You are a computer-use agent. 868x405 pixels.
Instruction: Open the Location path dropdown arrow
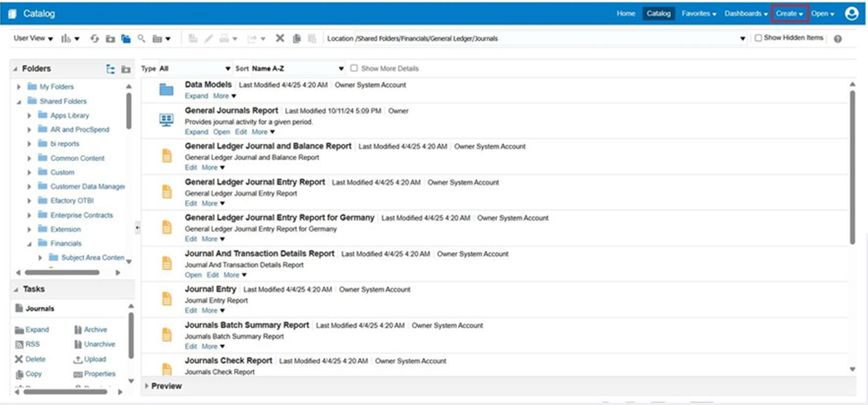pos(742,38)
